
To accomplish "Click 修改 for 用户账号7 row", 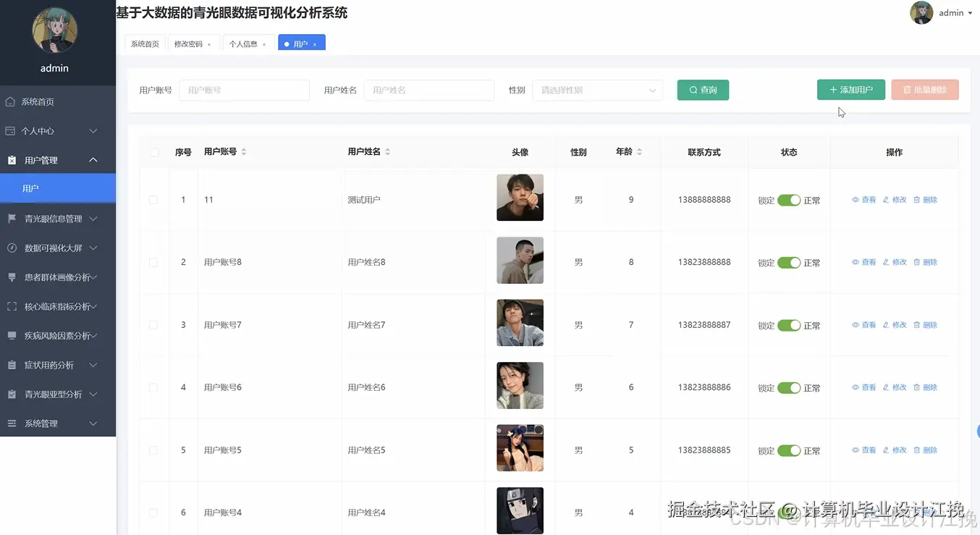I will [x=895, y=325].
